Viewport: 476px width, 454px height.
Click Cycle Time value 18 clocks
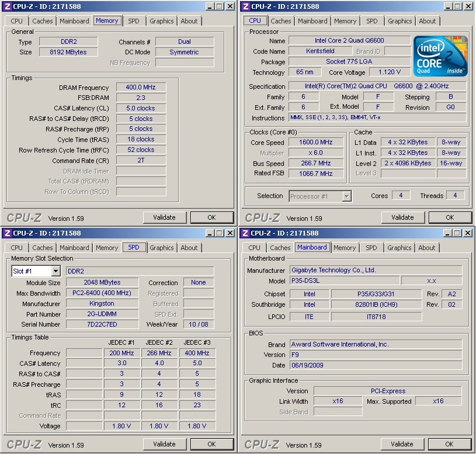coord(141,140)
